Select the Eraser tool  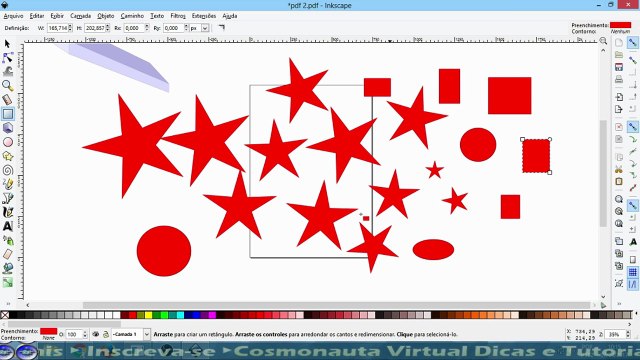pos(7,254)
